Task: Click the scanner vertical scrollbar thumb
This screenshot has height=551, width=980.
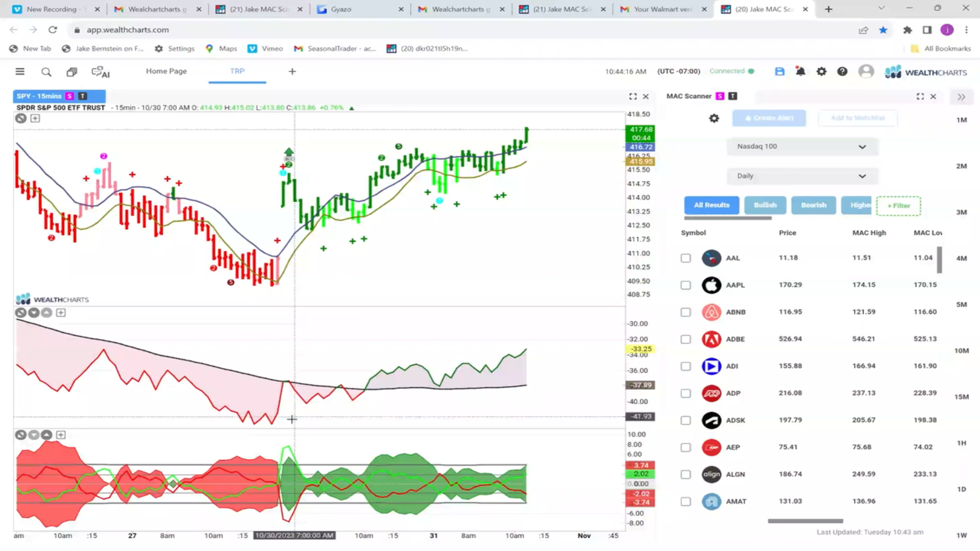Action: point(939,260)
